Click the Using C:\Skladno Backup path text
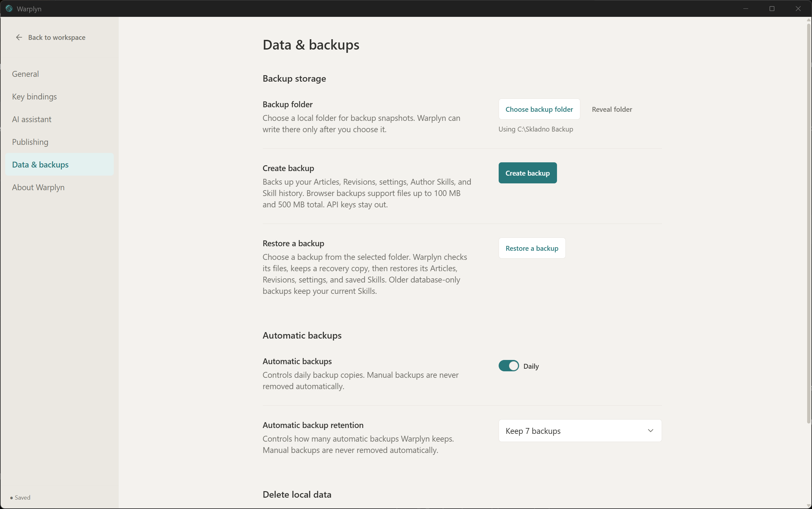The image size is (812, 509). 536,129
